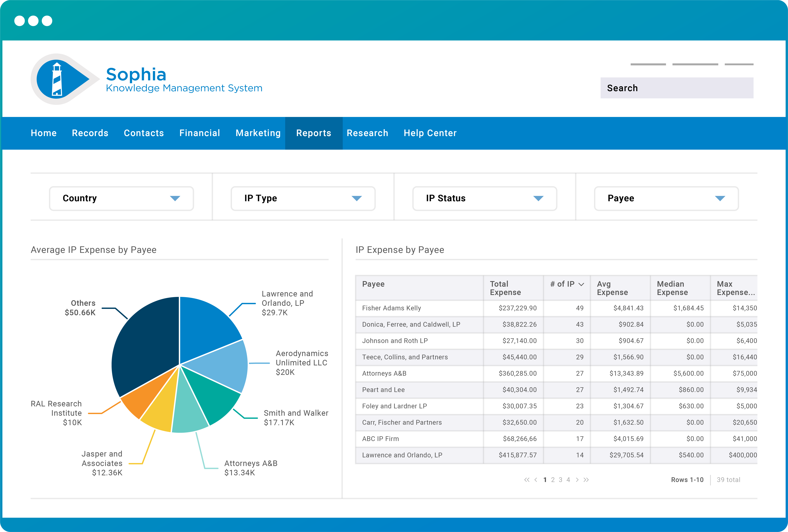Open the IP Status filter dropdown
The image size is (788, 532).
pyautogui.click(x=485, y=198)
